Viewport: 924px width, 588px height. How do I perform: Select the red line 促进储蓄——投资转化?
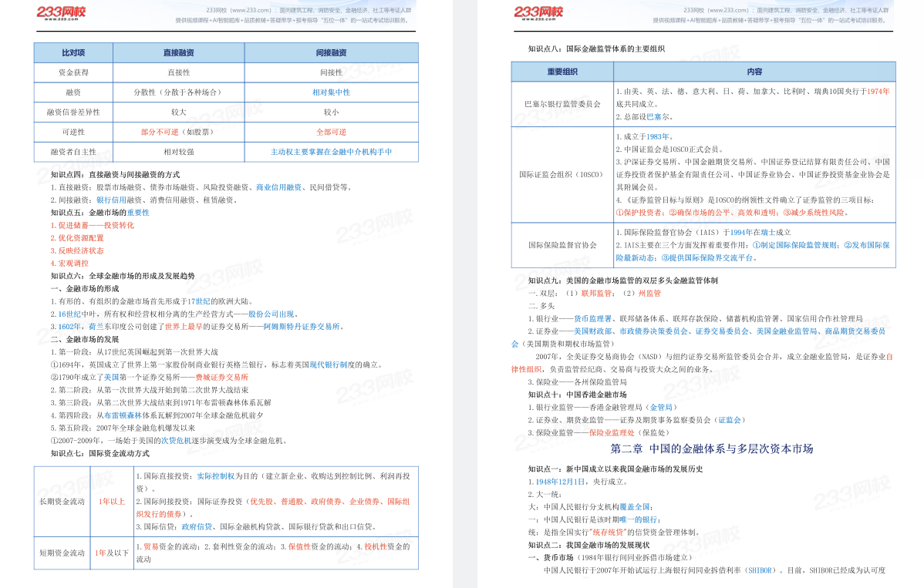pyautogui.click(x=93, y=225)
